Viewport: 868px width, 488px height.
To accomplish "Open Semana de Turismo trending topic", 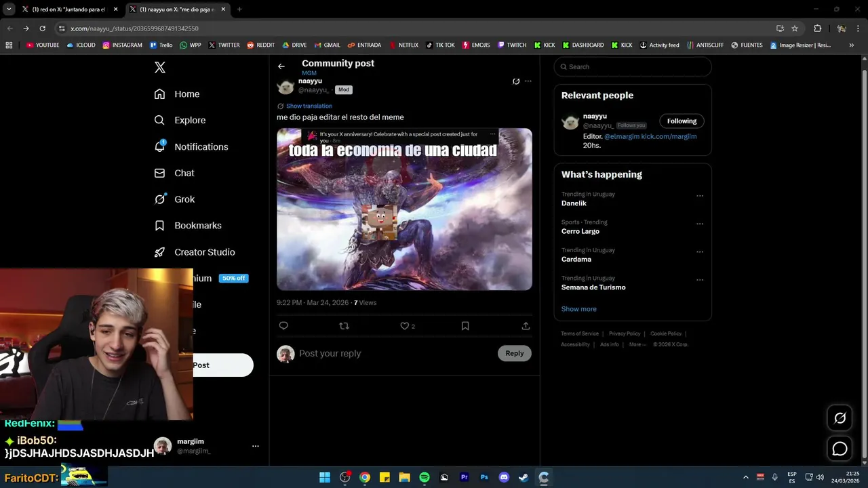I will [x=593, y=287].
